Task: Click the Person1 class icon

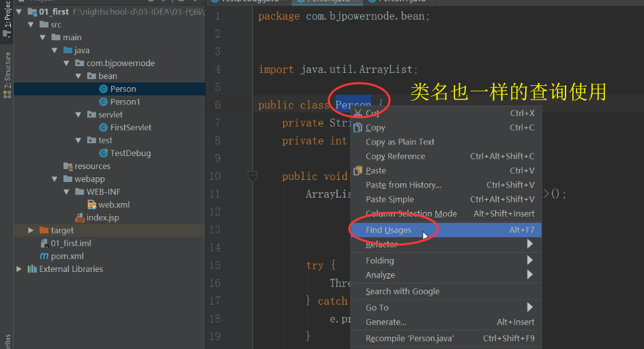Action: click(x=104, y=102)
